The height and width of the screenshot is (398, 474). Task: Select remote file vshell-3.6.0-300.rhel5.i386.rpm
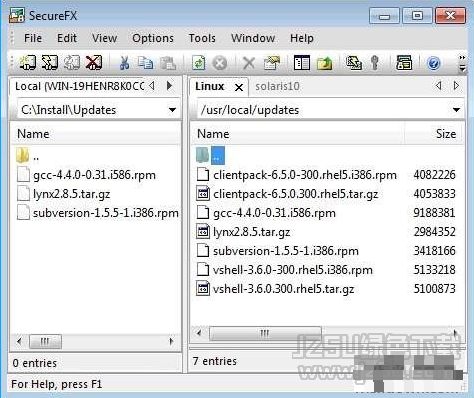293,270
